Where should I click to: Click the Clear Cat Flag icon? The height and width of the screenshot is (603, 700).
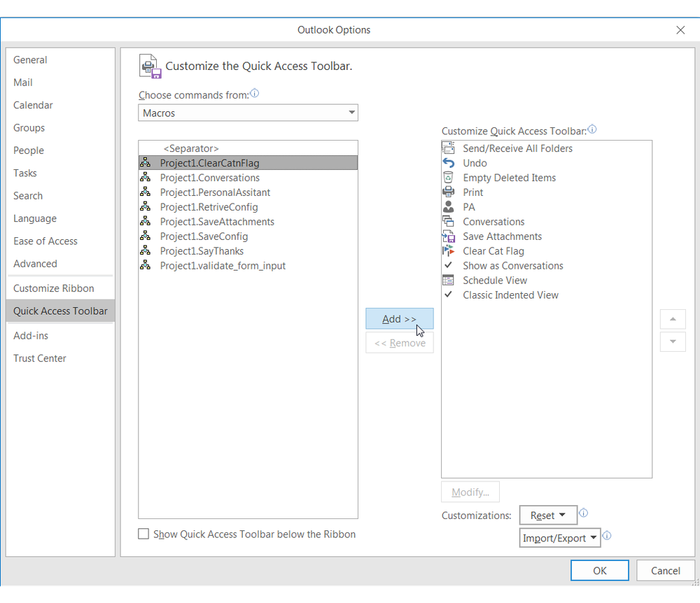(448, 251)
